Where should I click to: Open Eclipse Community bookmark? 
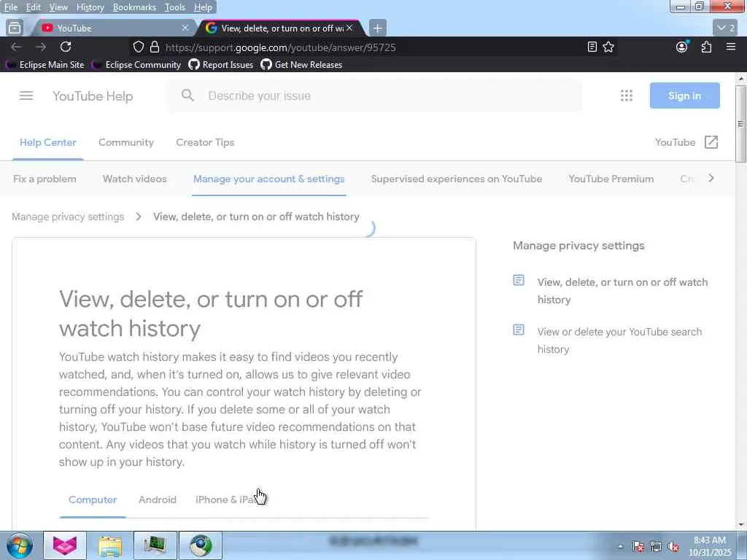136,65
